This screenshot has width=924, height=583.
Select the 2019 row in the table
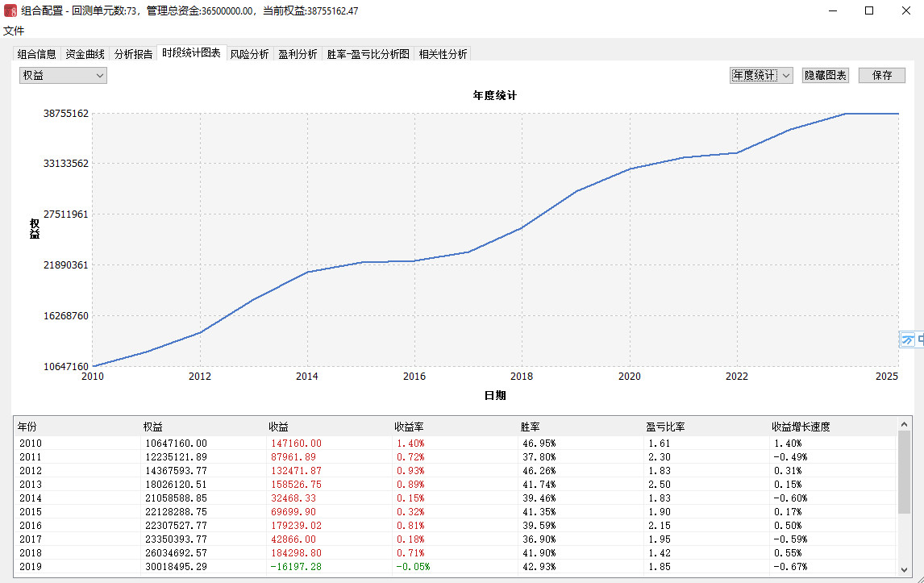(242, 567)
